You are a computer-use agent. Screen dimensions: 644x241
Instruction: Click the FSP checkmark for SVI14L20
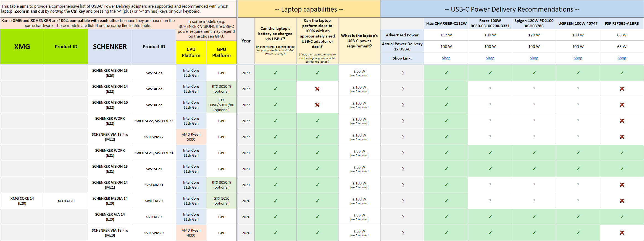point(622,217)
